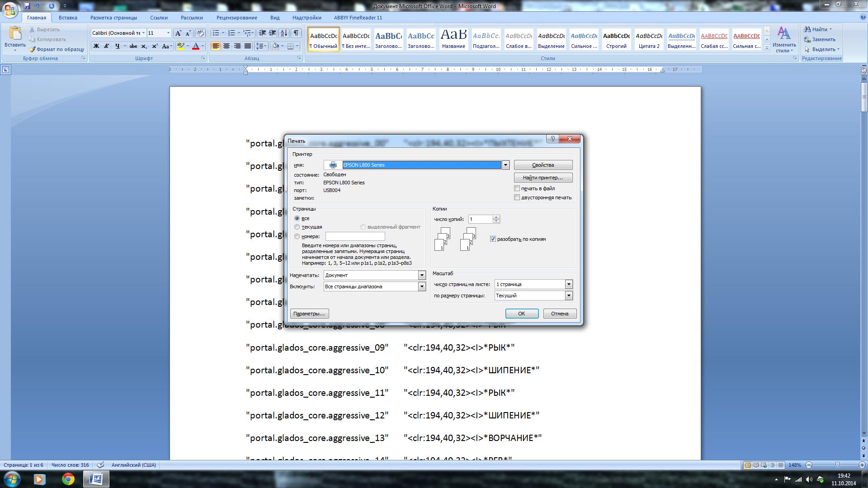Screen dimensions: 868x488
Task: Open the Sort (A-Z) tool
Action: pyautogui.click(x=284, y=33)
